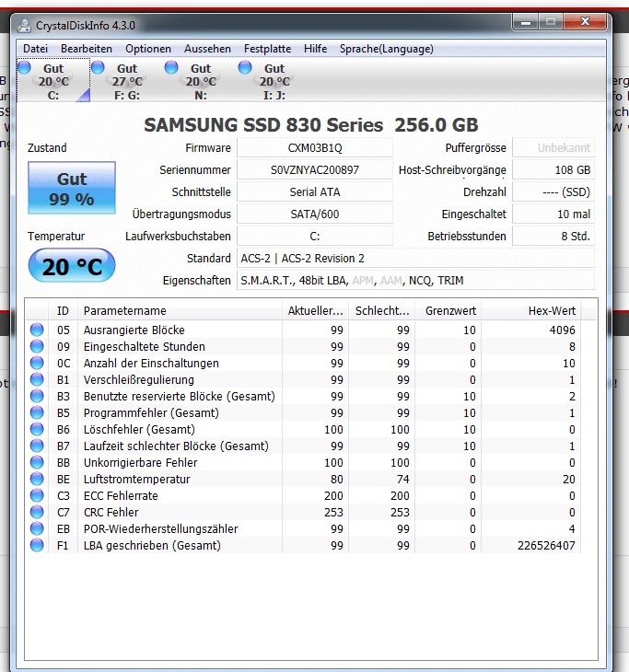Select the CRC Fehler parameter name

[x=111, y=512]
